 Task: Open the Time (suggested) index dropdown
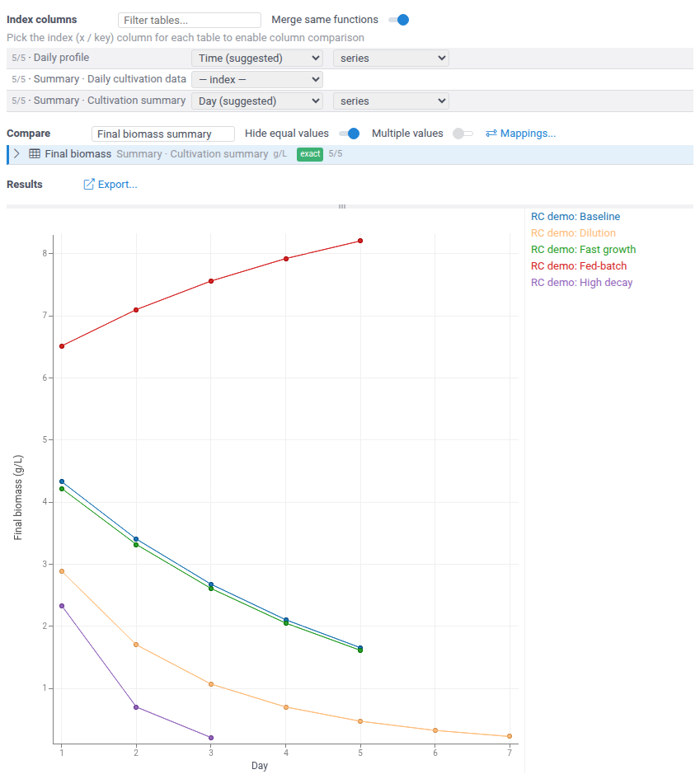257,59
